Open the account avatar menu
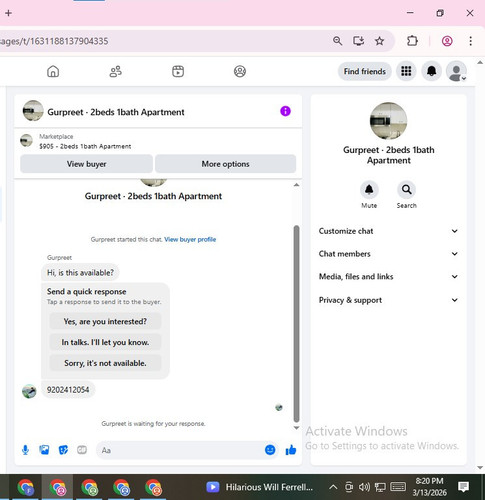 pos(456,71)
